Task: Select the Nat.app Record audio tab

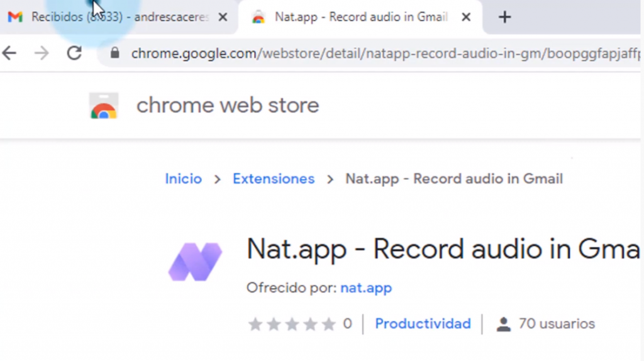Action: (360, 17)
